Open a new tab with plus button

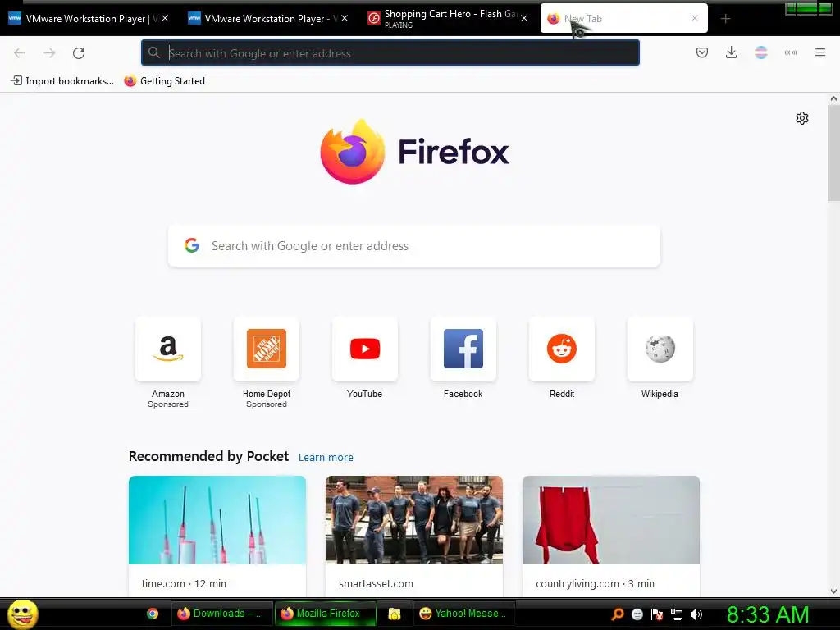pyautogui.click(x=725, y=19)
